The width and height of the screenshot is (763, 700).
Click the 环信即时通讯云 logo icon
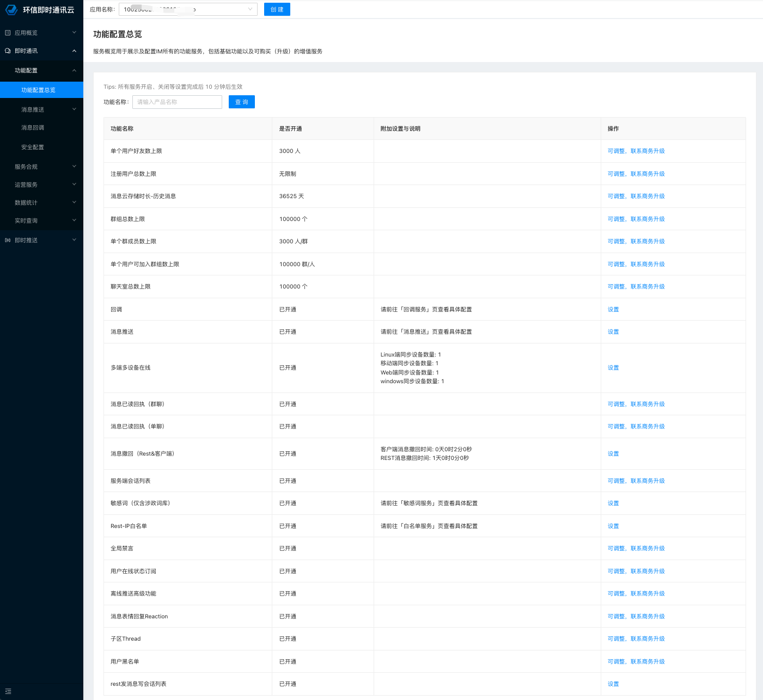[11, 10]
